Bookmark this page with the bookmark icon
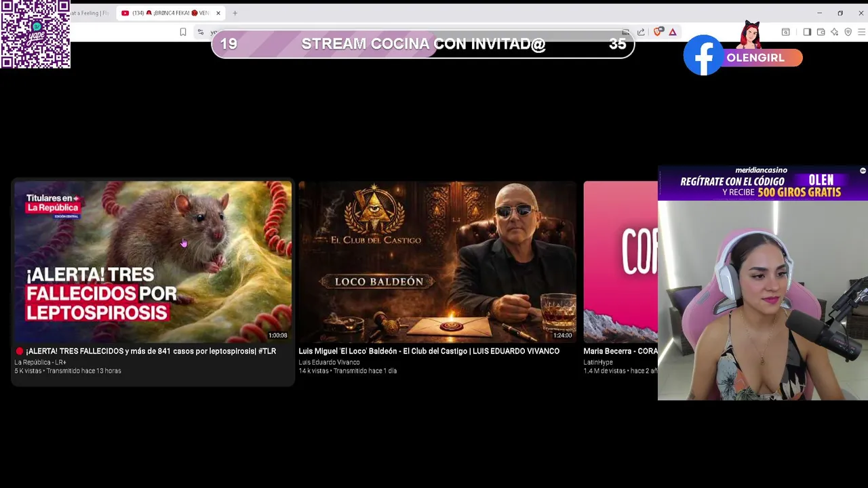Screen dimensions: 868x488 pyautogui.click(x=183, y=32)
